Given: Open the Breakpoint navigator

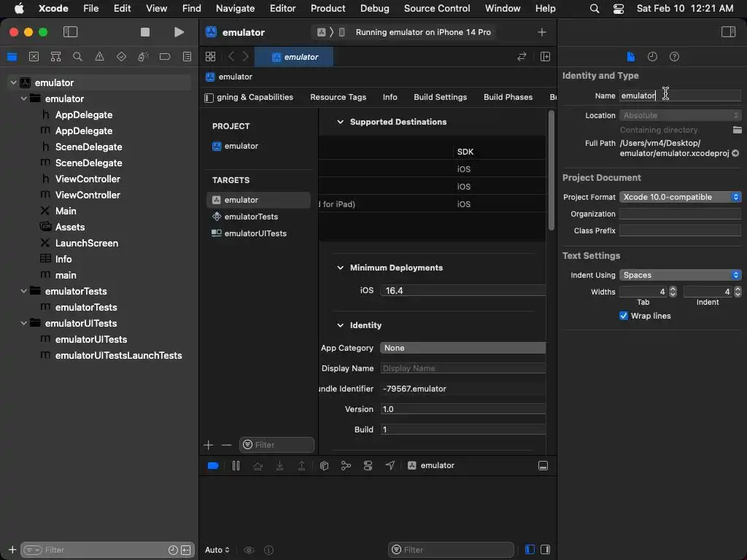Looking at the screenshot, I should (x=165, y=57).
